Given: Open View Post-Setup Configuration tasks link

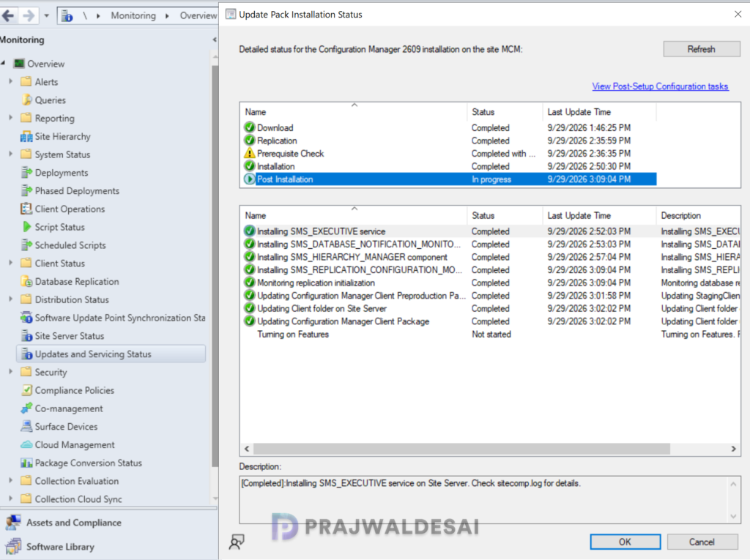Looking at the screenshot, I should click(x=660, y=86).
